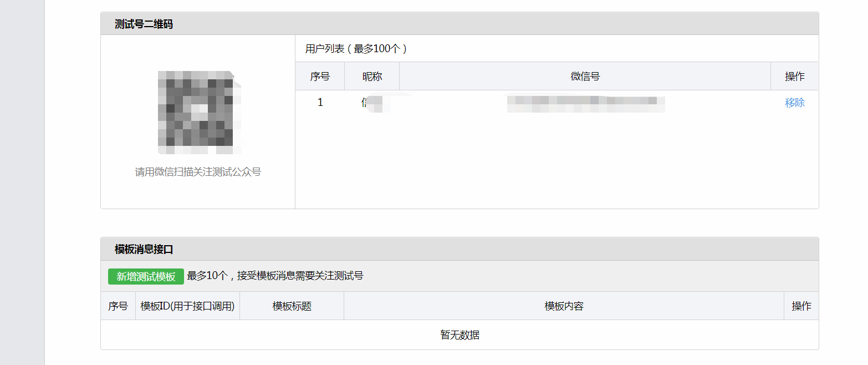This screenshot has width=868, height=365.
Task: Click the blurred test account QR code
Action: (x=199, y=113)
